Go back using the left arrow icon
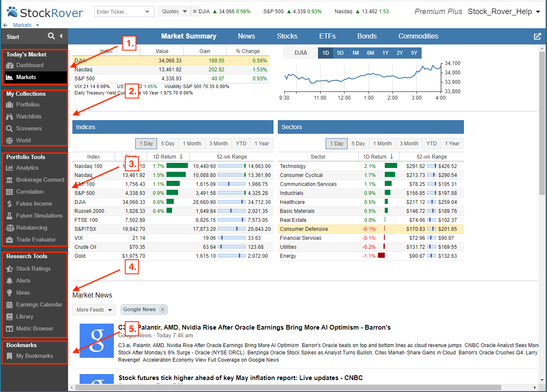The image size is (547, 392). coord(5,25)
